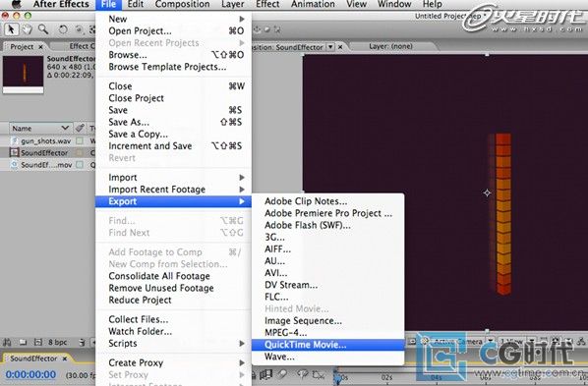Create new composition icon in Project panel
Image resolution: width=588 pixels, height=386 pixels.
pyautogui.click(x=38, y=342)
